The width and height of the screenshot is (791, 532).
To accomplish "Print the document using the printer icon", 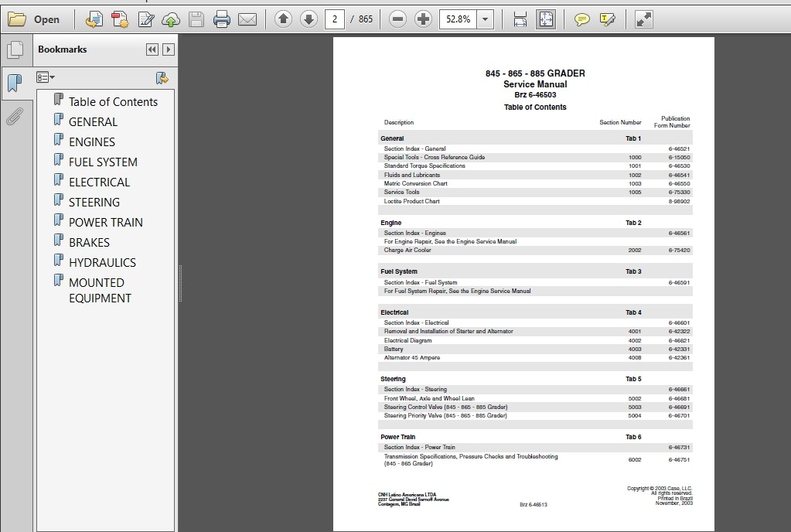I will pos(221,19).
